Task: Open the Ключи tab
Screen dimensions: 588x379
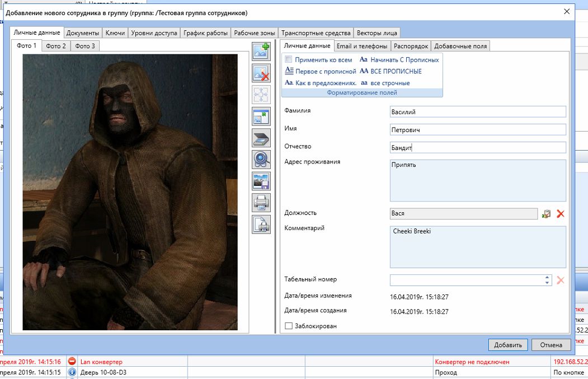Action: click(x=115, y=33)
